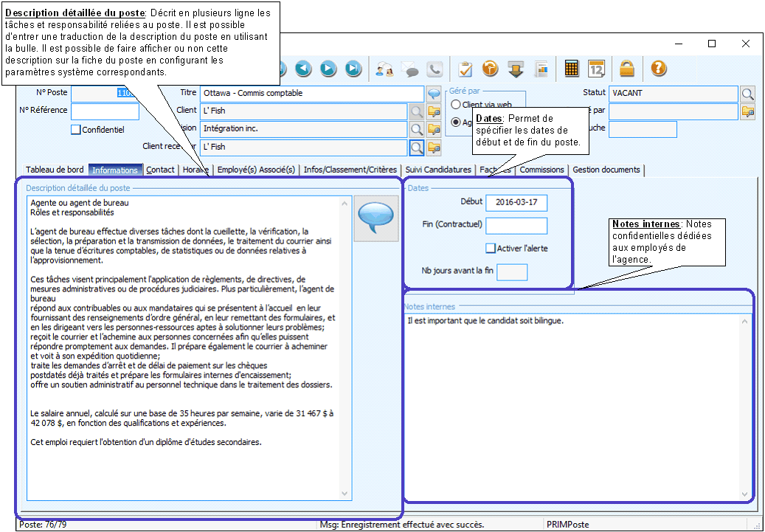Click the magnifier next to Statut field
765x532 pixels.
point(747,94)
